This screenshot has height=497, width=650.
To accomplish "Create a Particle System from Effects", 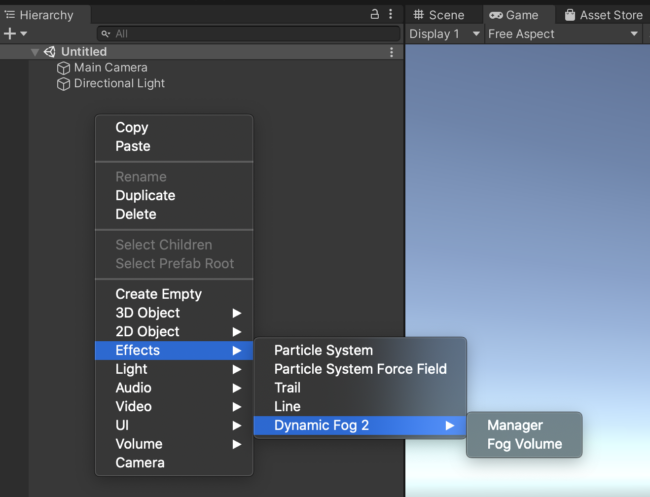I will [x=360, y=350].
